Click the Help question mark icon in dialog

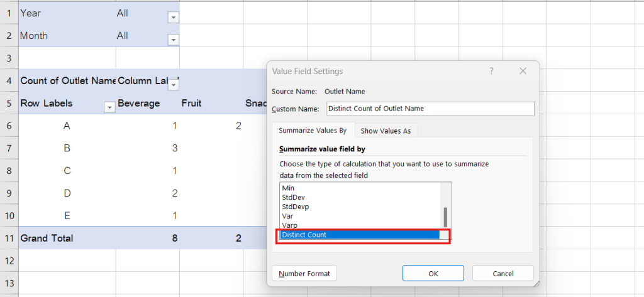[491, 71]
